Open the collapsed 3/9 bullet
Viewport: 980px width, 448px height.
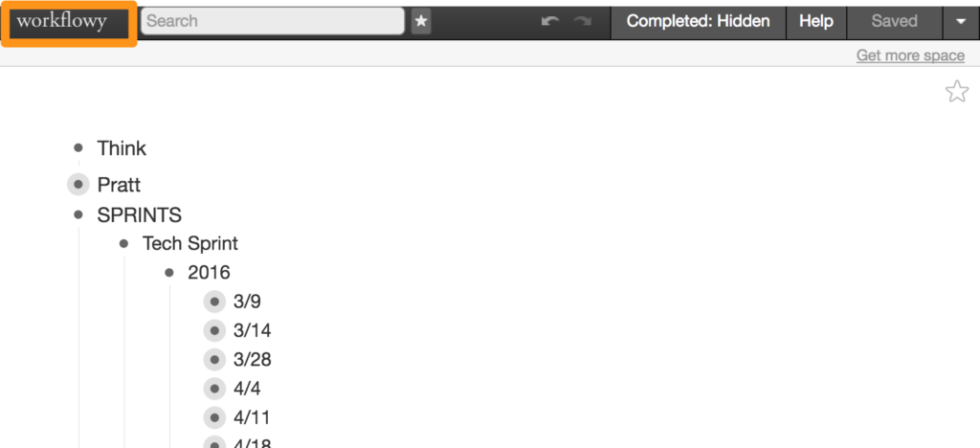click(x=214, y=302)
